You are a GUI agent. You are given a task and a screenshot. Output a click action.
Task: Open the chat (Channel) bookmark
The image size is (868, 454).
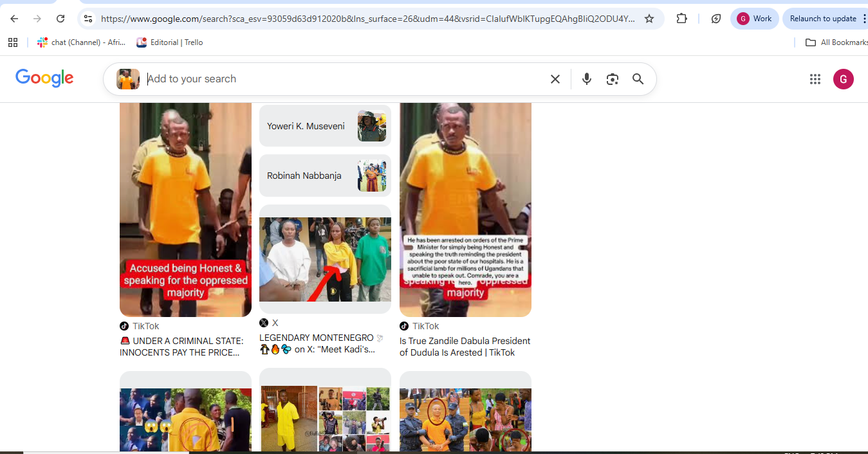[81, 42]
